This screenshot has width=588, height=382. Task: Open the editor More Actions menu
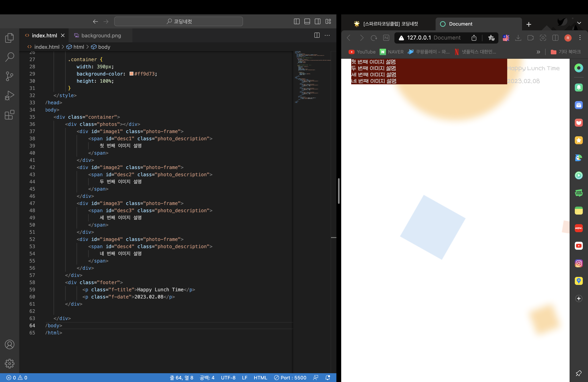pyautogui.click(x=327, y=35)
